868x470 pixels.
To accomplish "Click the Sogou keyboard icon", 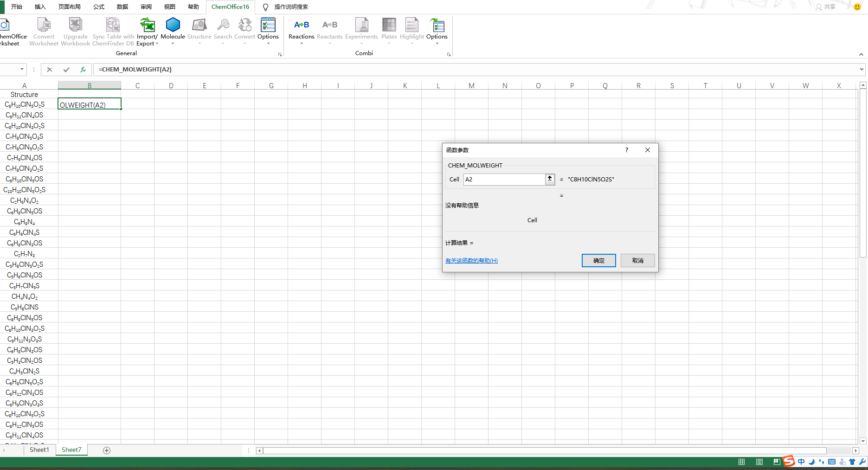I will [x=832, y=462].
